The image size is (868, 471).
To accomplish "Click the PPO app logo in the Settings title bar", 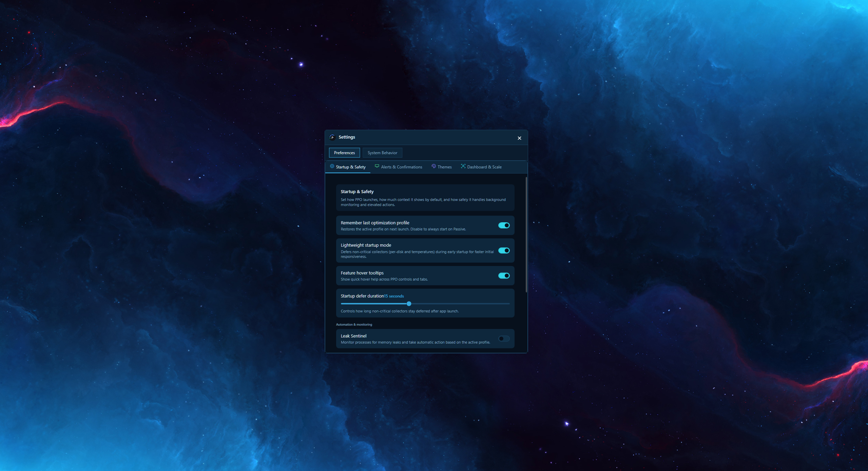I will [332, 137].
